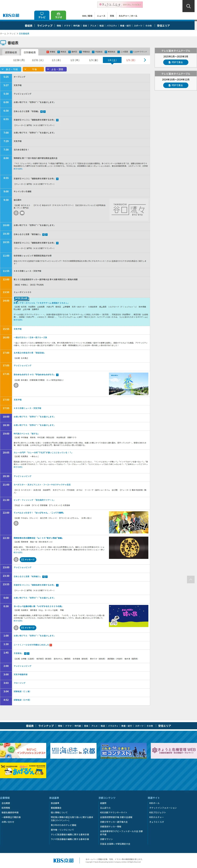
Task: Open the 海と日本 PROJECT in 京都 banner
Action: [x=73, y=751]
